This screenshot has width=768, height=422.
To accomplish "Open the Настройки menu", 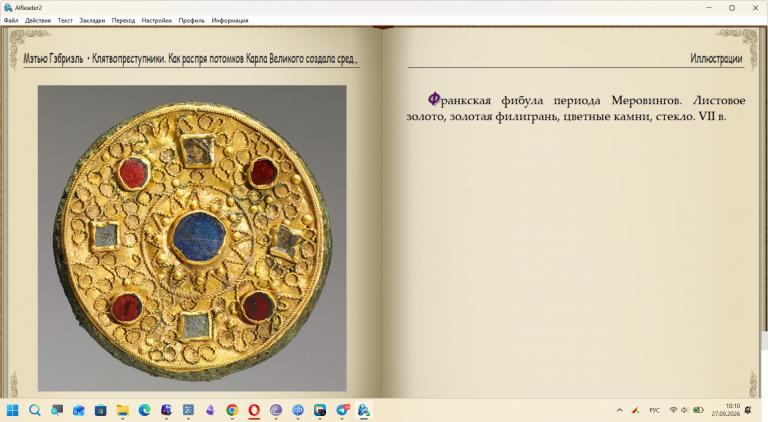I will [x=157, y=21].
